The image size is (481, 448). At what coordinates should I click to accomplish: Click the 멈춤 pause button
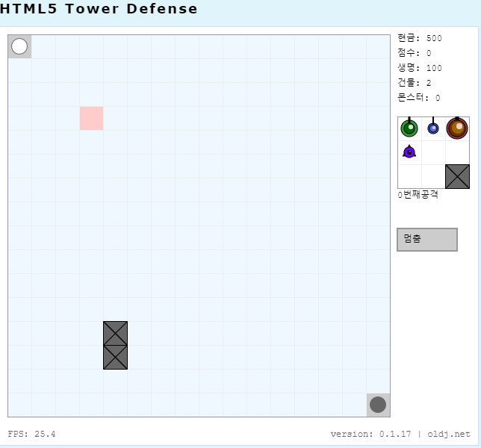click(x=427, y=240)
